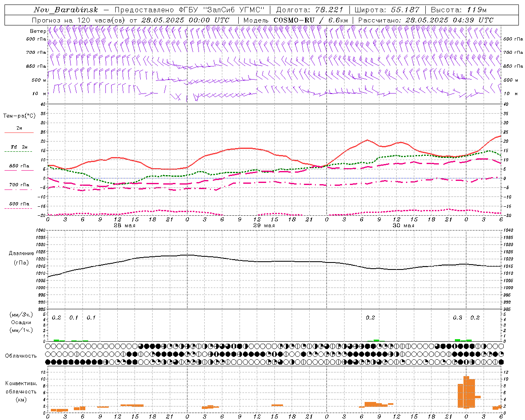
Task: Select the Конвективн. облачность (км) label
Action: (x=21, y=391)
